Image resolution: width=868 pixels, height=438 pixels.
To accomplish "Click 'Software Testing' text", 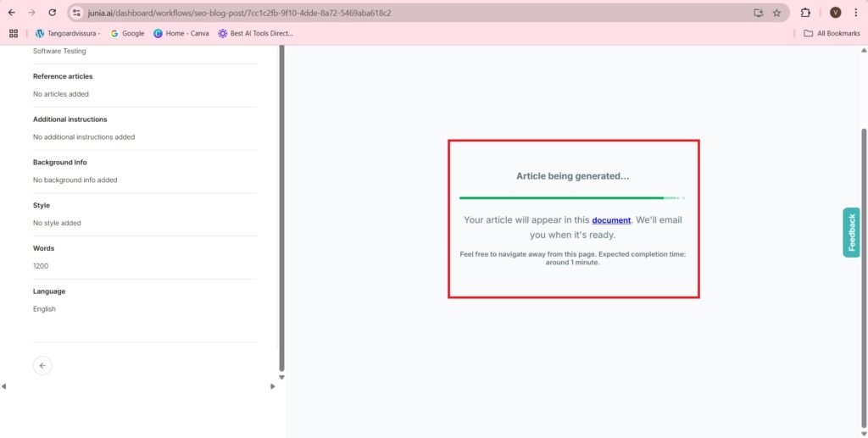I will click(x=59, y=51).
